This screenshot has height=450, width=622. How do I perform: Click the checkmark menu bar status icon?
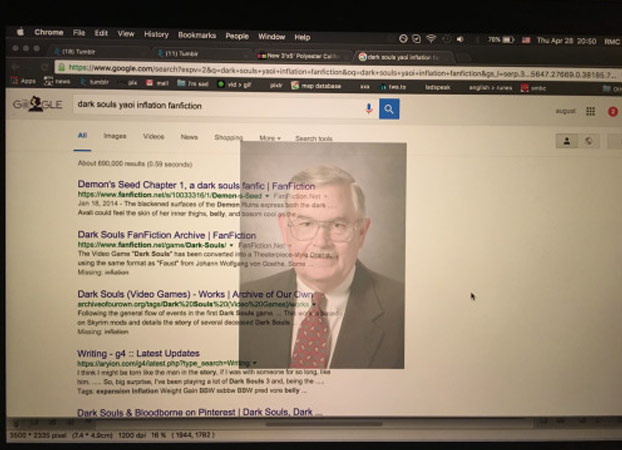click(x=416, y=38)
